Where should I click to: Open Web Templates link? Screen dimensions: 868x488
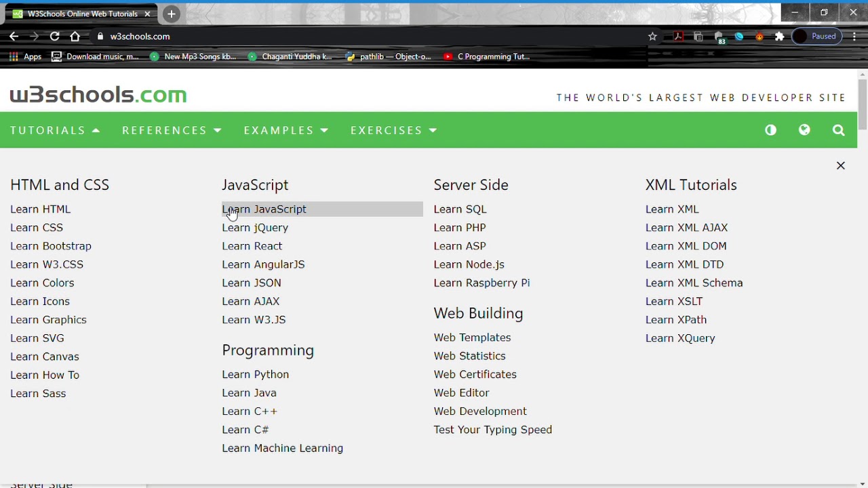point(472,338)
